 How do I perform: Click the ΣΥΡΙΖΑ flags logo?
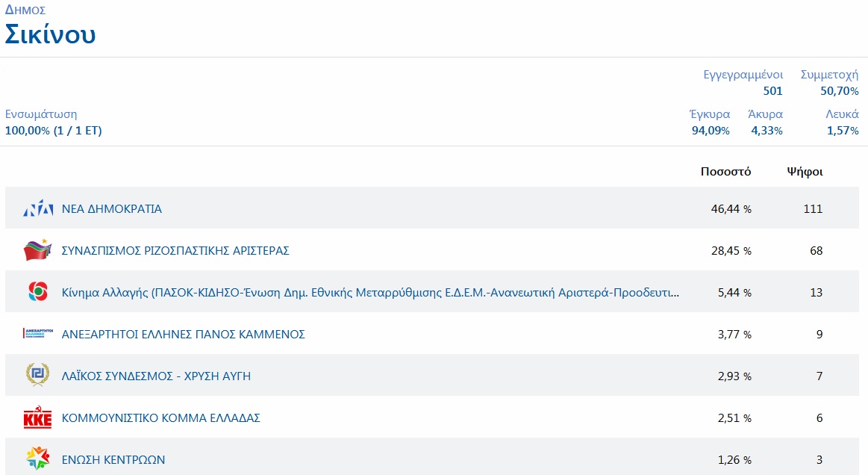38,251
